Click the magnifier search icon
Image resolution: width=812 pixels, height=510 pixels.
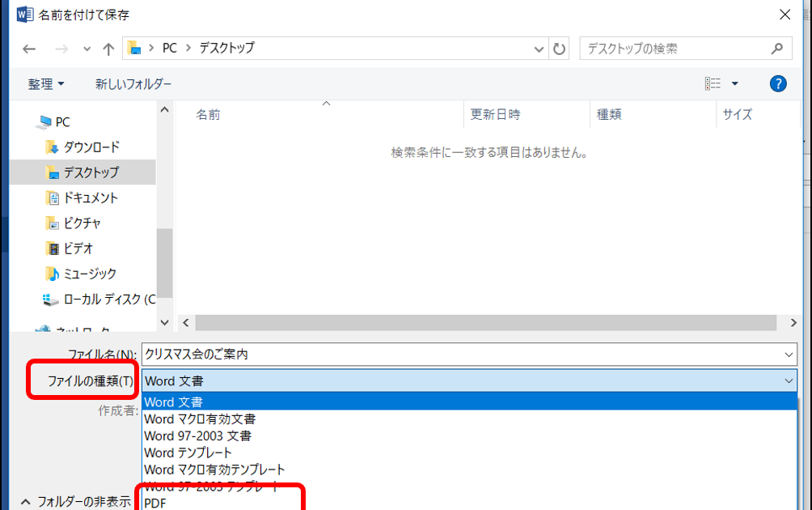(x=776, y=49)
